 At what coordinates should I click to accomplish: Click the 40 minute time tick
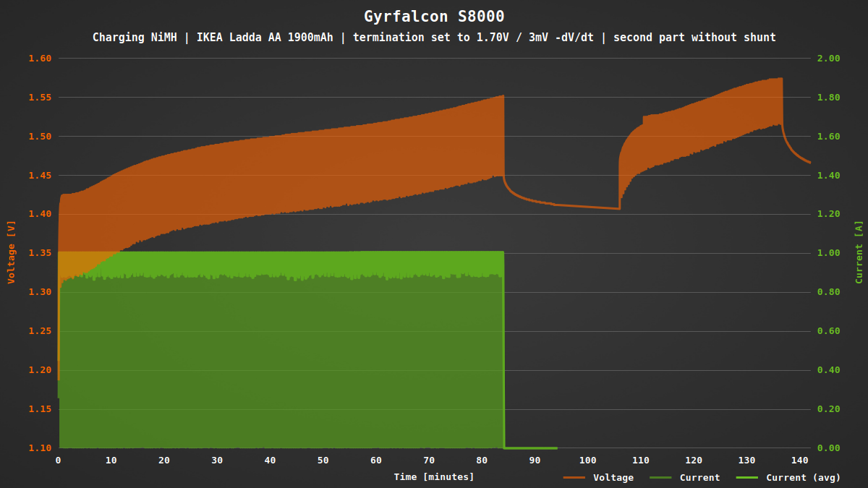click(270, 461)
